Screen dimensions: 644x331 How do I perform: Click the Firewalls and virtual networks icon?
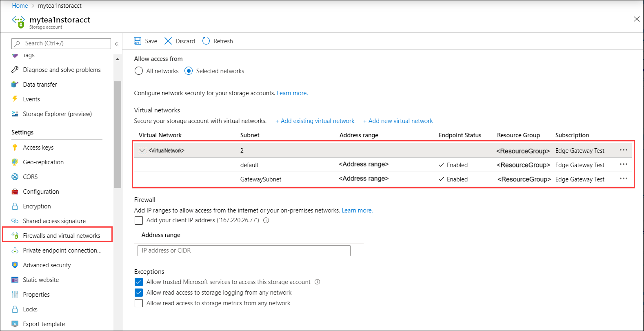pos(15,235)
